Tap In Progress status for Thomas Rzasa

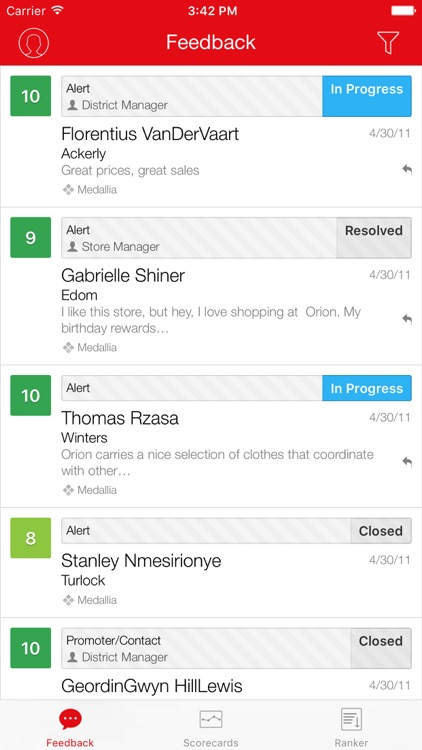[x=366, y=388]
